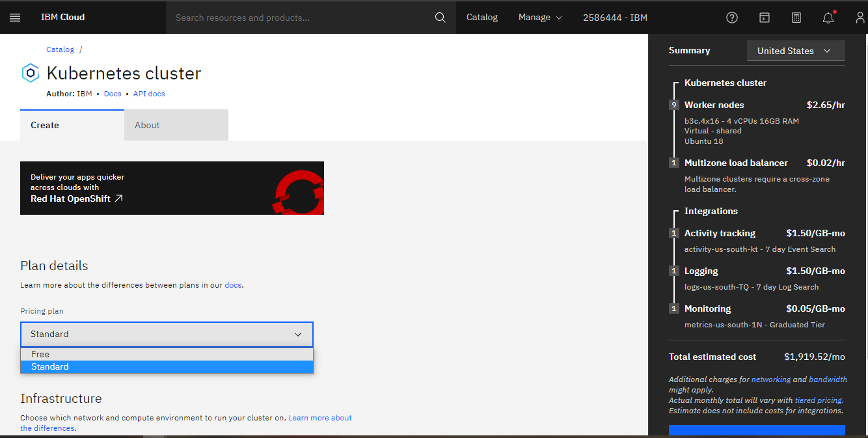This screenshot has height=438, width=868.
Task: Expand the Manage menu
Action: pyautogui.click(x=540, y=18)
